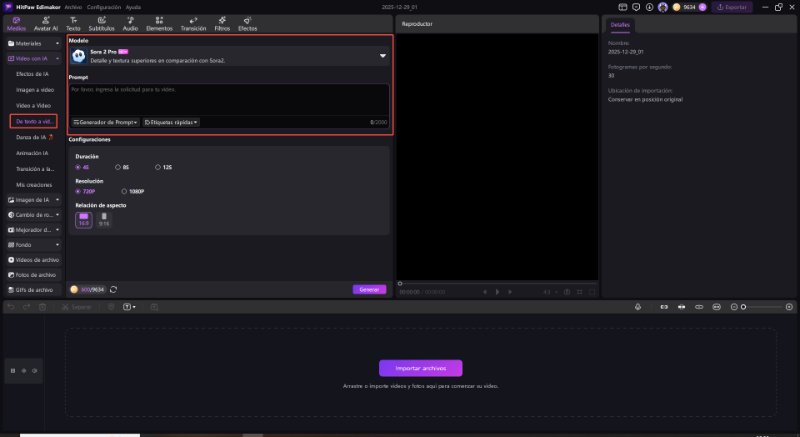Select Danza de IA in sidebar
The height and width of the screenshot is (437, 800).
click(x=35, y=137)
